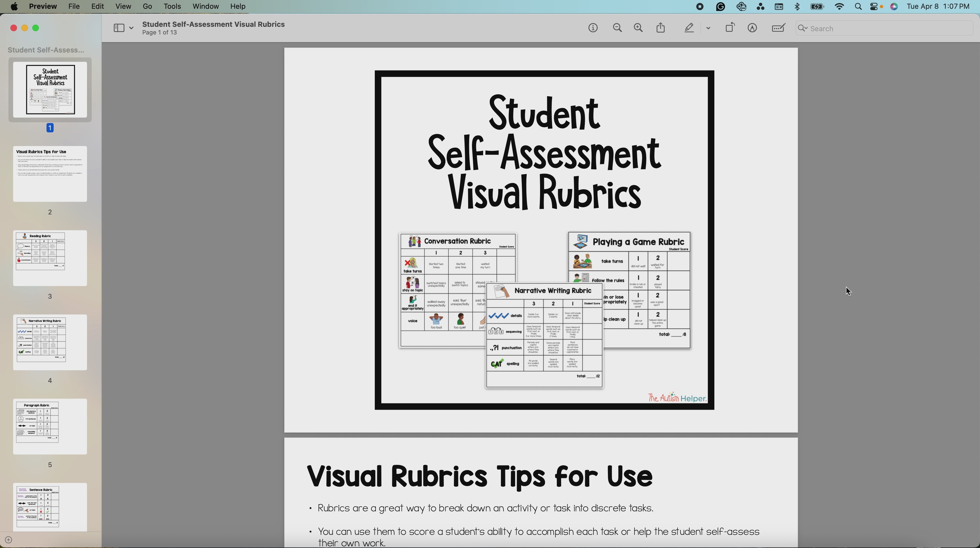Open the Share icon in the toolbar

tap(660, 27)
